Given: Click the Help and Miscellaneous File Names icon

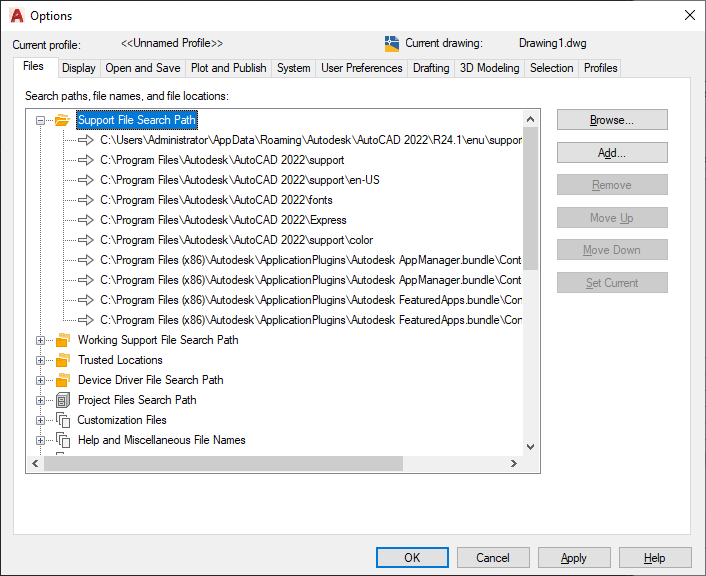Looking at the screenshot, I should pyautogui.click(x=63, y=440).
